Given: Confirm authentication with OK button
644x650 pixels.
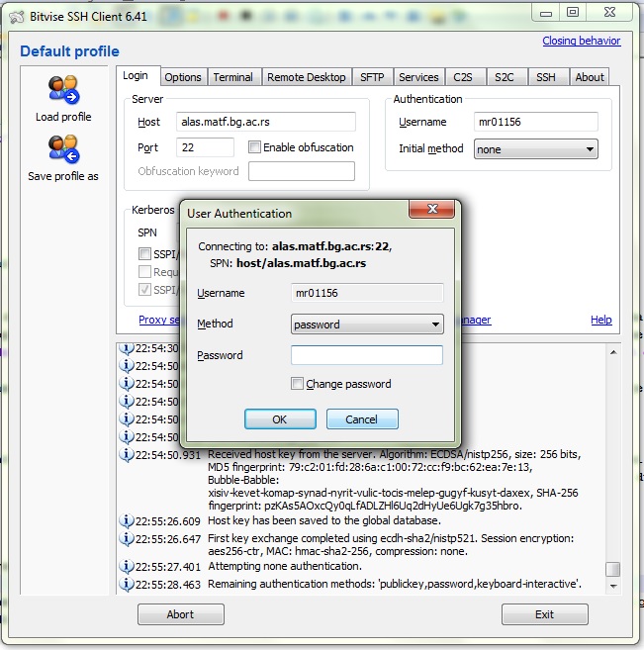Looking at the screenshot, I should (280, 419).
